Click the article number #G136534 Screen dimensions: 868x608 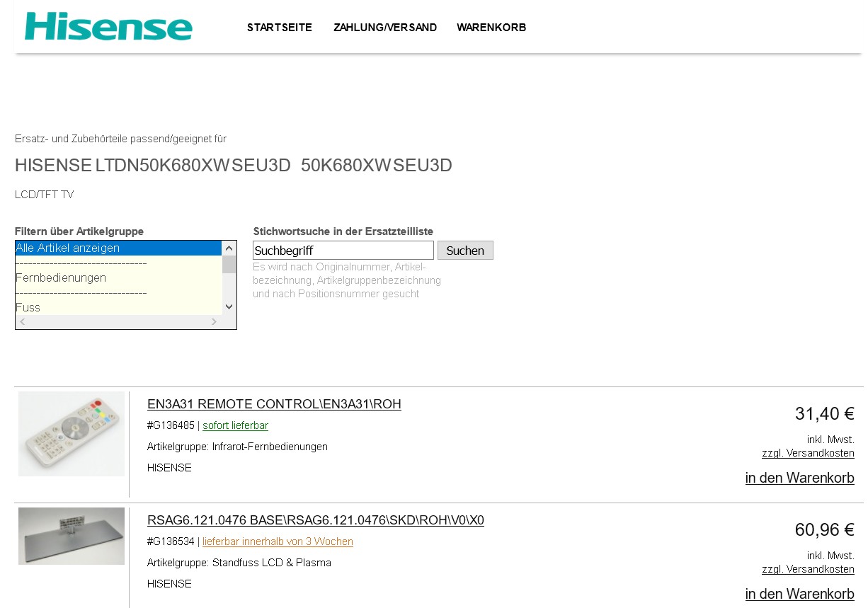coord(171,541)
